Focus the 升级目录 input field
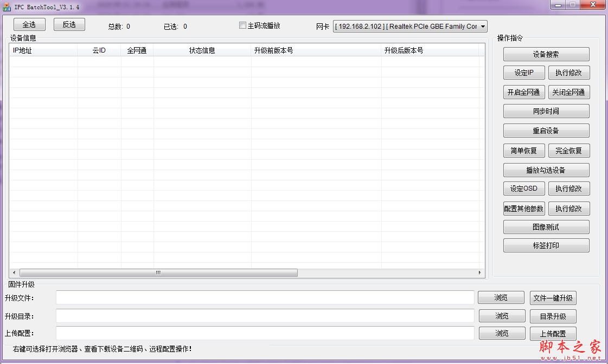Screen dimensions: 608x364 (x=265, y=316)
